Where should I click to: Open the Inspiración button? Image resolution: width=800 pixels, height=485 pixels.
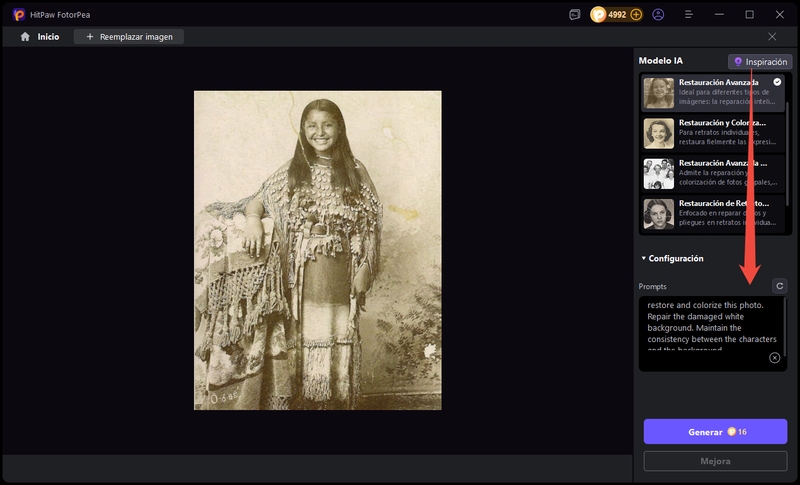point(760,62)
